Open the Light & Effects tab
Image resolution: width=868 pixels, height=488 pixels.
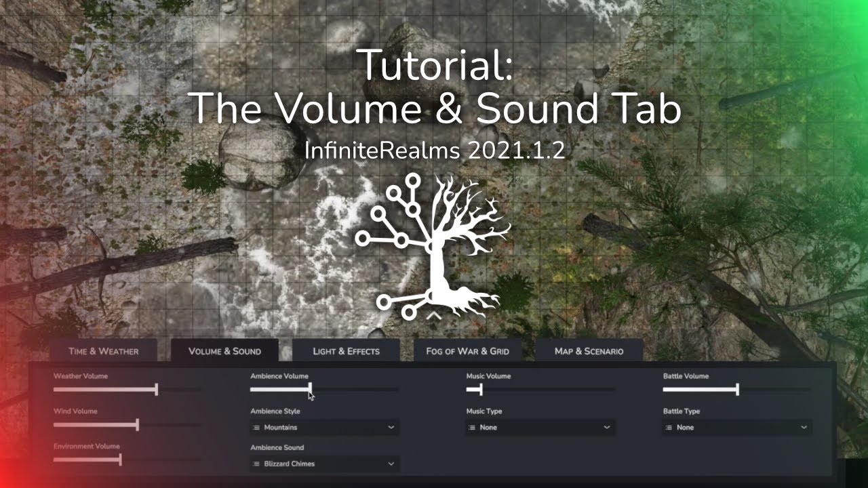point(346,351)
